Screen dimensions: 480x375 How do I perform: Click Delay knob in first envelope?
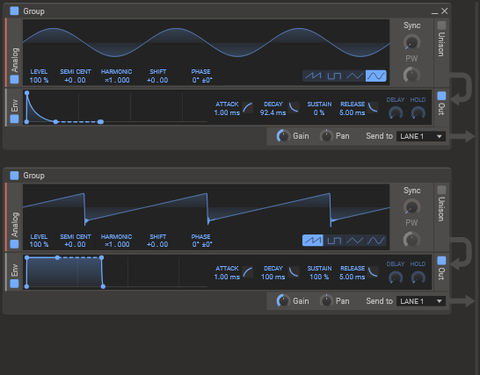point(396,113)
